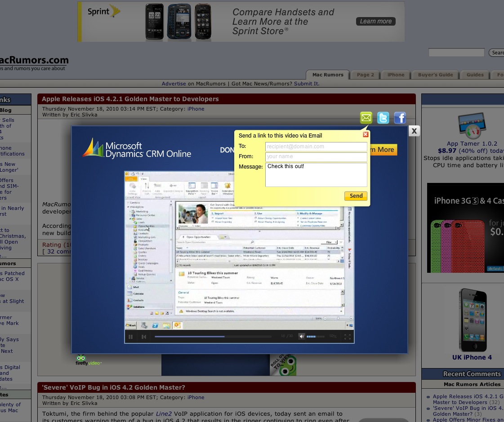This screenshot has width=504, height=422.
Task: Enter fullscreen video mode
Action: pos(348,337)
